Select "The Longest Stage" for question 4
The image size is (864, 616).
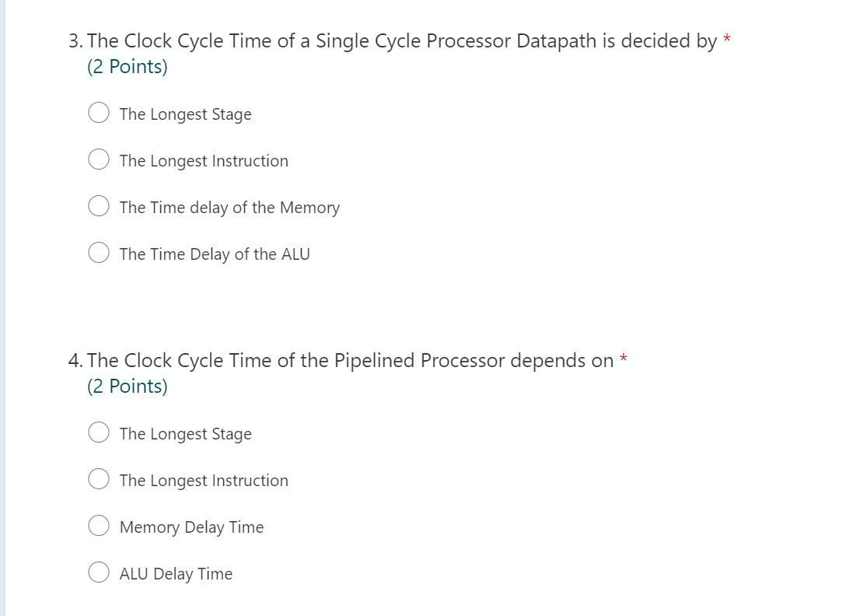98,432
